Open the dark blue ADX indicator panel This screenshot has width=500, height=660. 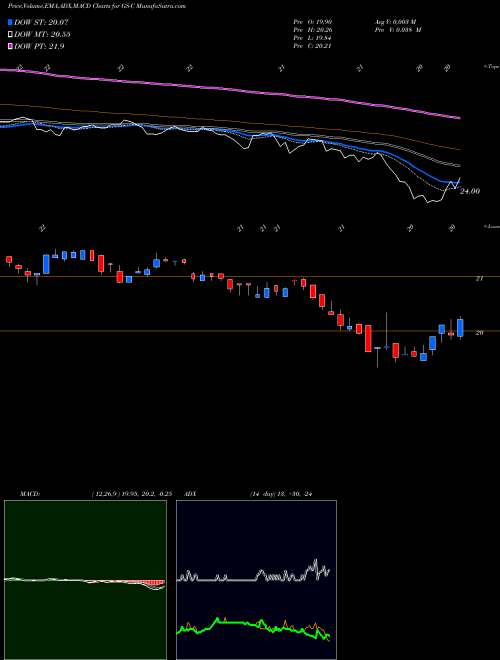click(x=256, y=580)
